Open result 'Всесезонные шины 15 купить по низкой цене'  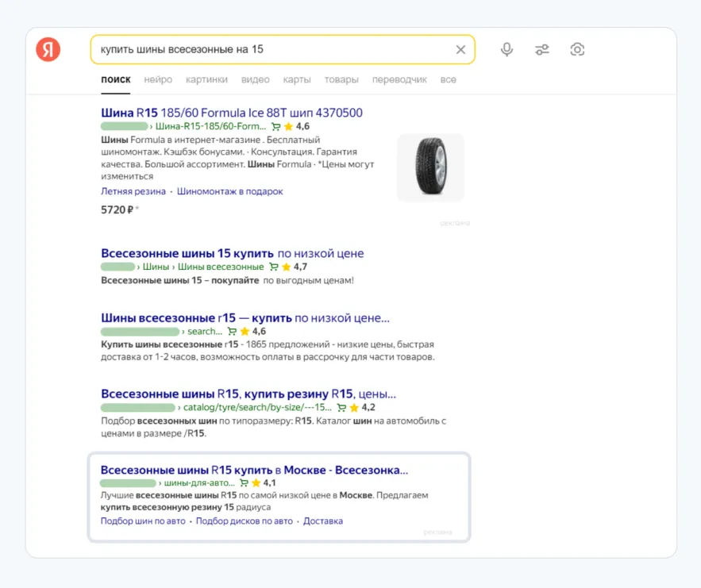(x=233, y=253)
